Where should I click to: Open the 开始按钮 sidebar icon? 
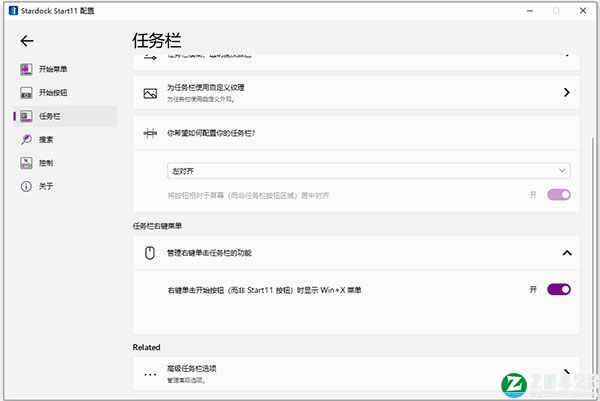26,93
